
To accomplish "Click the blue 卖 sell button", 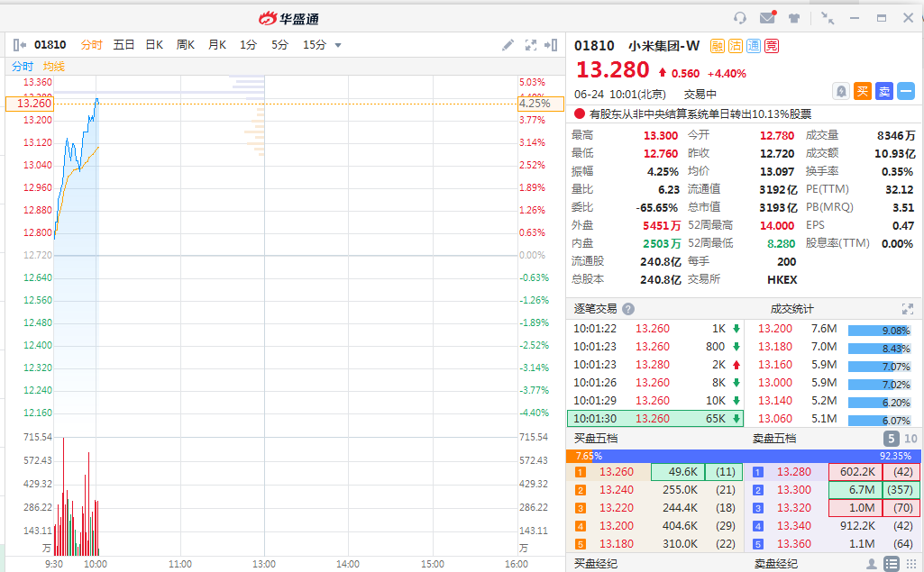I will point(884,91).
